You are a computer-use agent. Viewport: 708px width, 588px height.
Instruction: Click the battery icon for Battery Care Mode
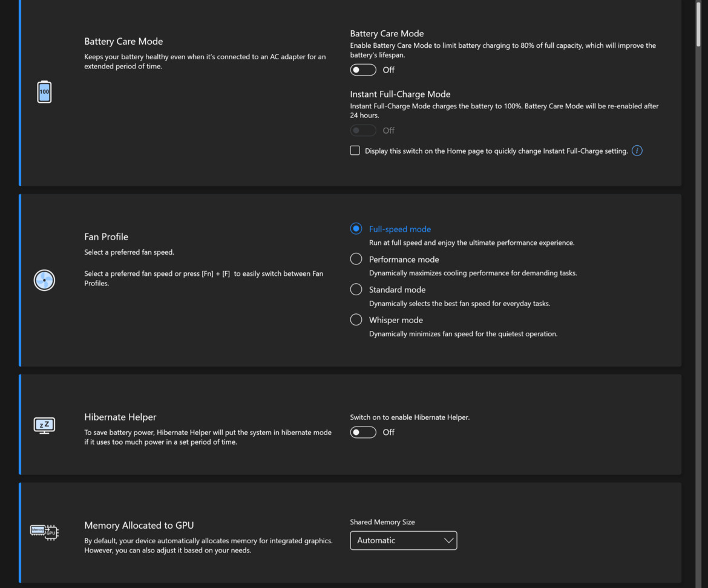point(44,91)
